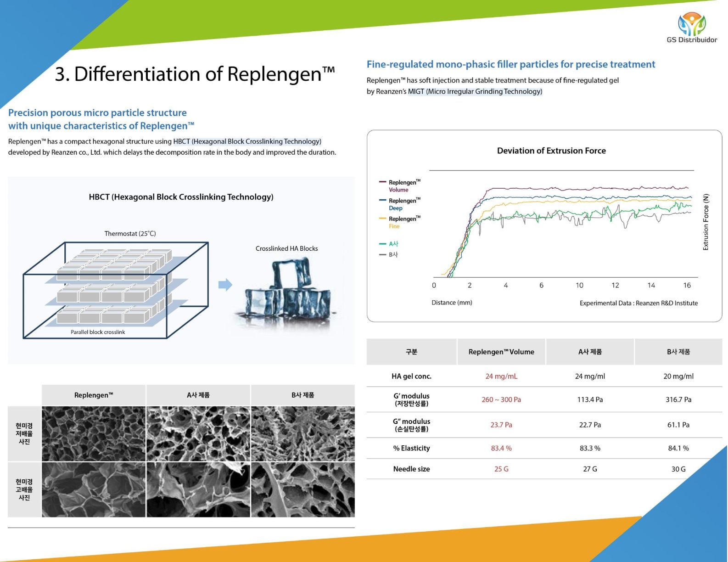728x562 pixels.
Task: Open the B사 제품 high-magnification microscope image
Action: coord(303,489)
